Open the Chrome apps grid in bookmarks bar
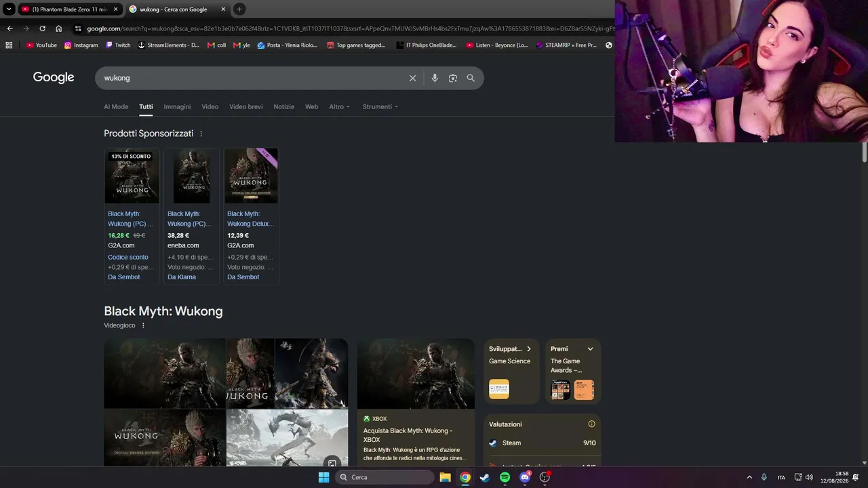 (x=9, y=45)
